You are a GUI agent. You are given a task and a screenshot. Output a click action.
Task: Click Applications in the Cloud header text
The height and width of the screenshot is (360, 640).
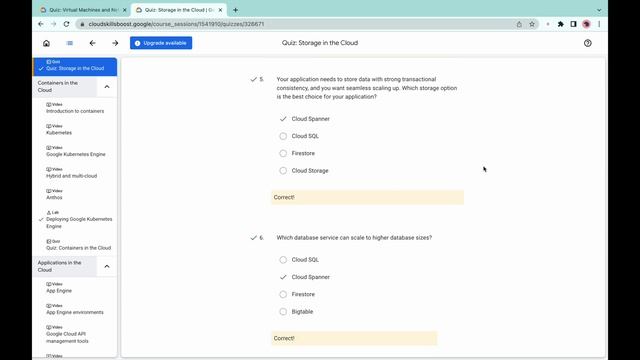[60, 267]
